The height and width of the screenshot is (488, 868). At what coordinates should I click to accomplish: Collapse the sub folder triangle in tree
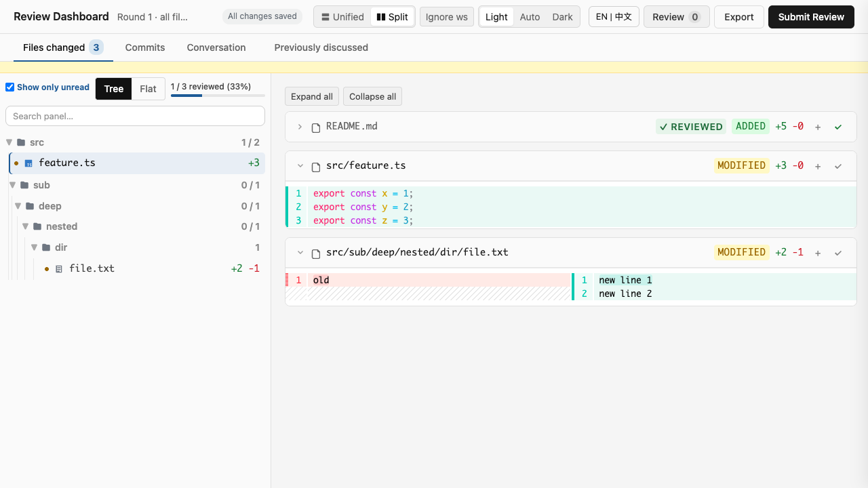(x=13, y=185)
